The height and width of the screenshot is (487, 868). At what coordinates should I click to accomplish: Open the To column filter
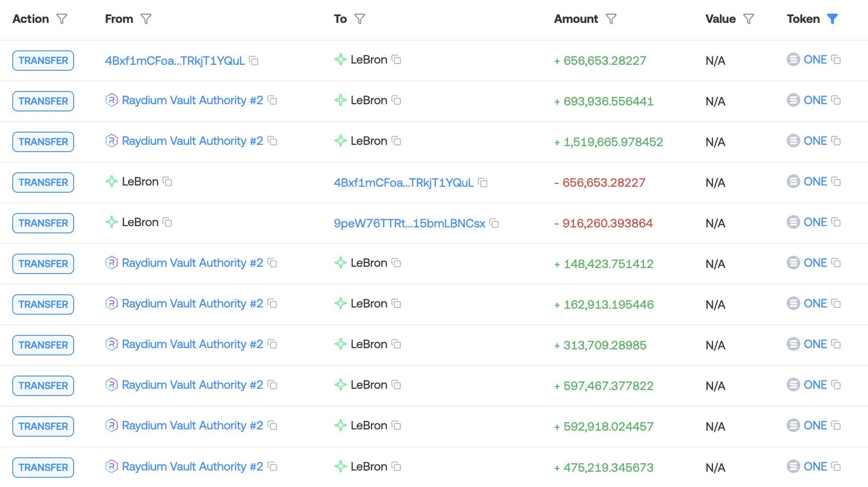point(360,19)
